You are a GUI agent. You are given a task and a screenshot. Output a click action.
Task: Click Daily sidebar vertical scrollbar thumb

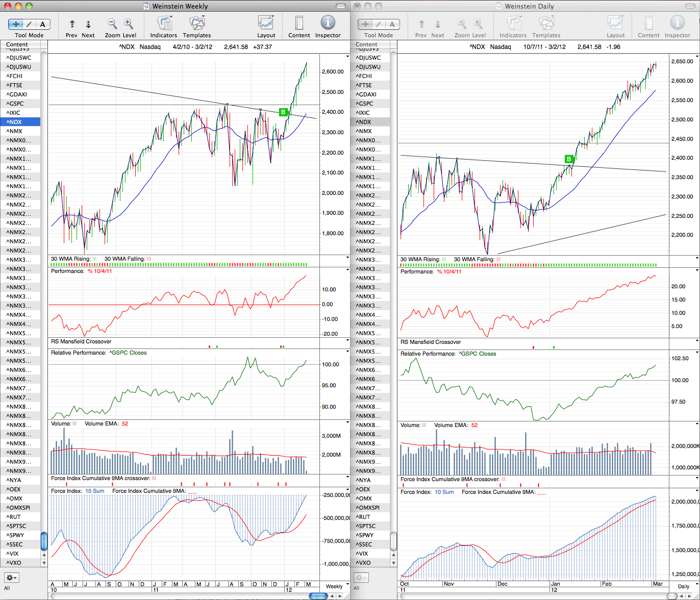(x=393, y=541)
